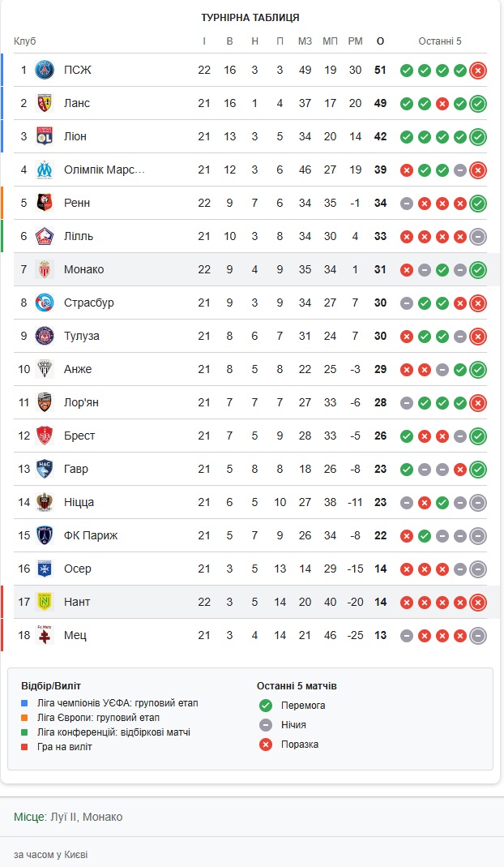Click the 'Останні 5' column header
Image resolution: width=504 pixels, height=867 pixels.
coord(440,41)
